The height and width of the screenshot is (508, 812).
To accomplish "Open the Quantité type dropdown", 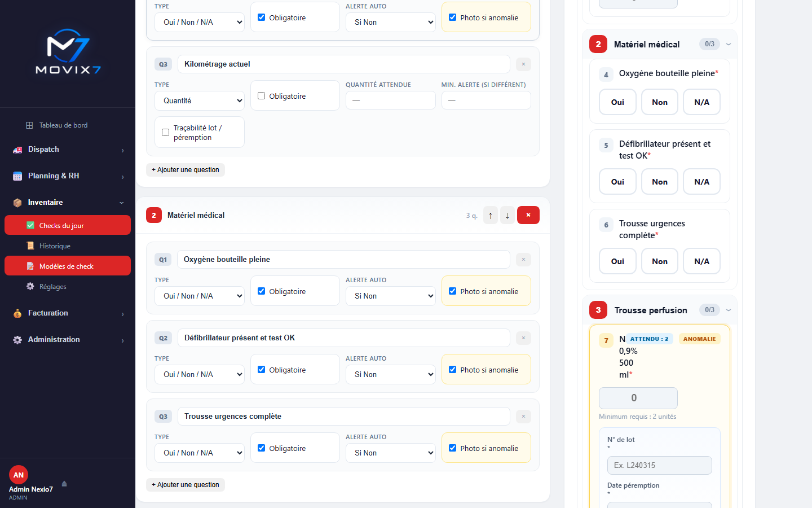I will (200, 100).
